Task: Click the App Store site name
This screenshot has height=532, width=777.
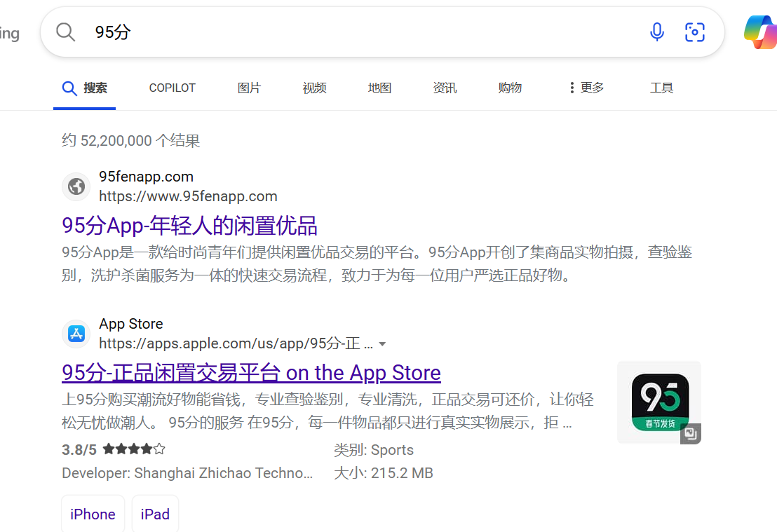Action: (131, 324)
